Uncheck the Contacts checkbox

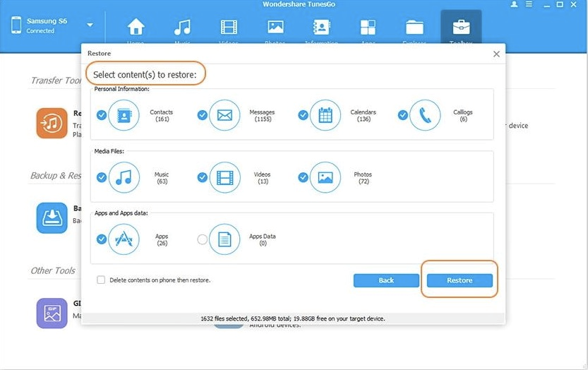102,115
